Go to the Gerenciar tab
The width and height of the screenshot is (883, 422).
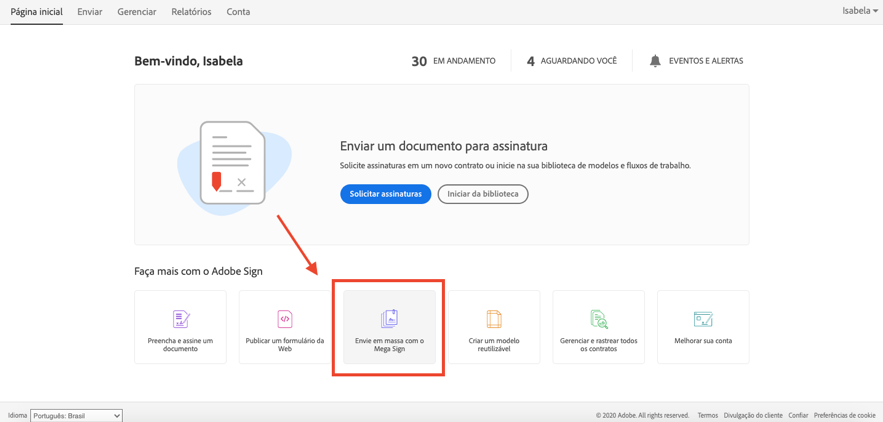click(x=137, y=12)
